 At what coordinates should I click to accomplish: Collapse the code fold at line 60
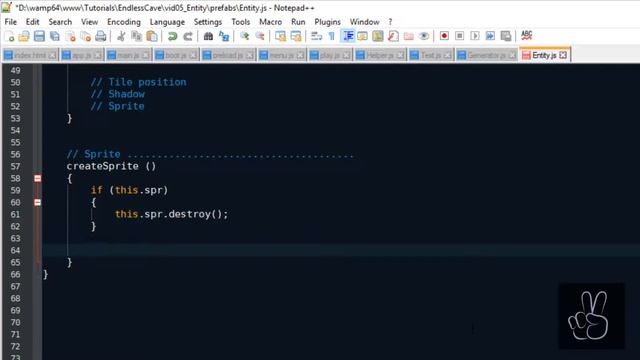[x=38, y=202]
